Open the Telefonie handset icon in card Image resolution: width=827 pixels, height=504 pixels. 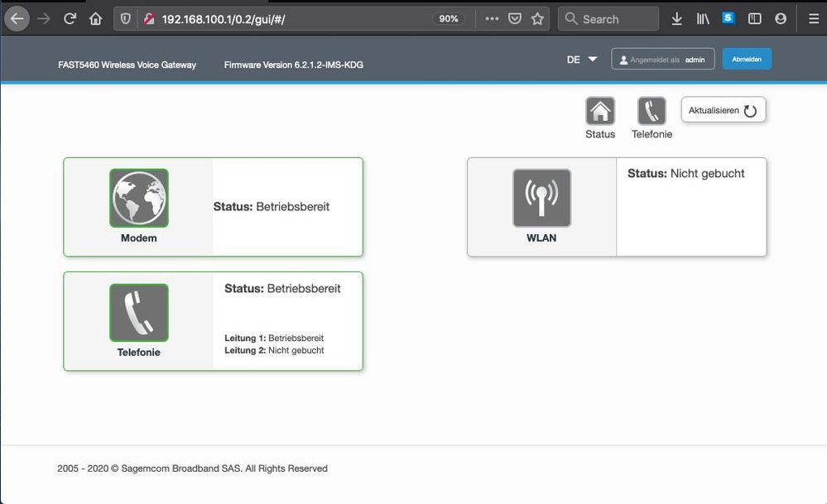(x=139, y=313)
